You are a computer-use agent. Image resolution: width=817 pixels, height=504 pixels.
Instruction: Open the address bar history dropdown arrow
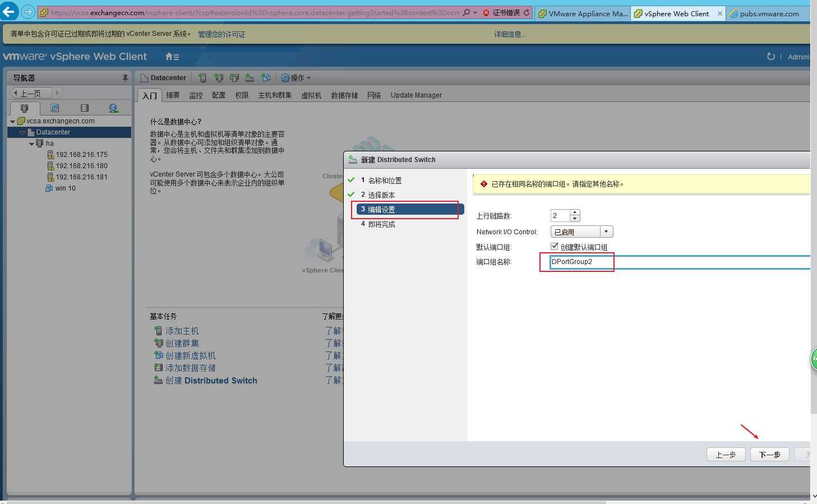pyautogui.click(x=476, y=12)
